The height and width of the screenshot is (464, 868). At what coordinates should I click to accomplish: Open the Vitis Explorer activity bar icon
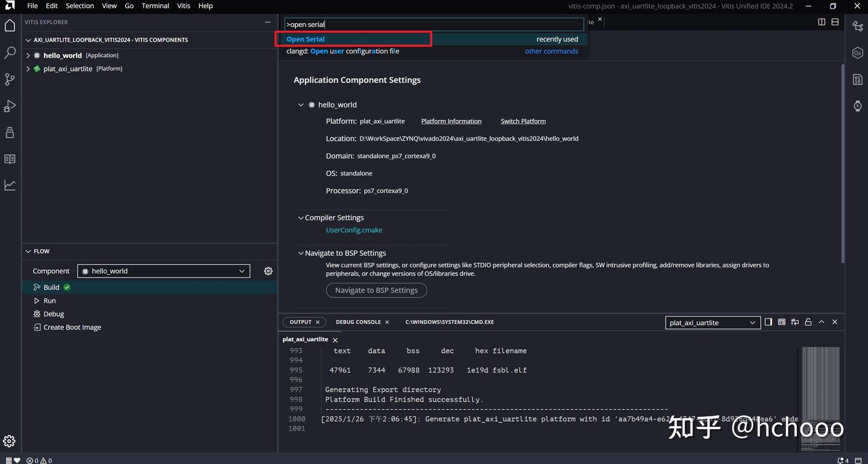[x=10, y=25]
